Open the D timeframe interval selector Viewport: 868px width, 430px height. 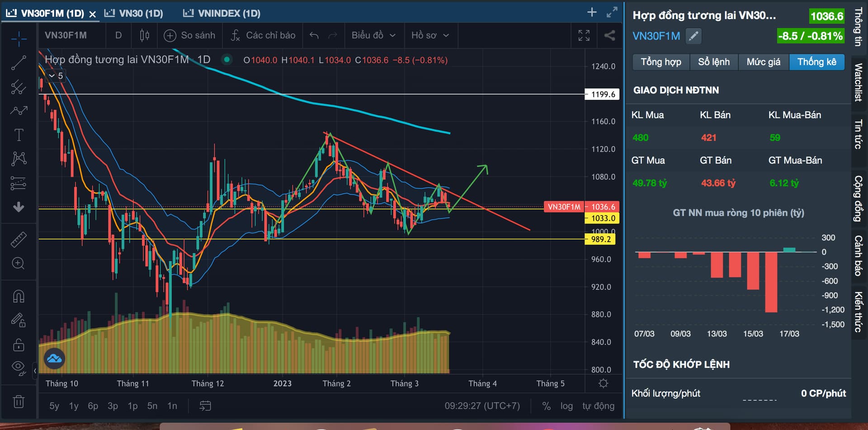coord(118,35)
